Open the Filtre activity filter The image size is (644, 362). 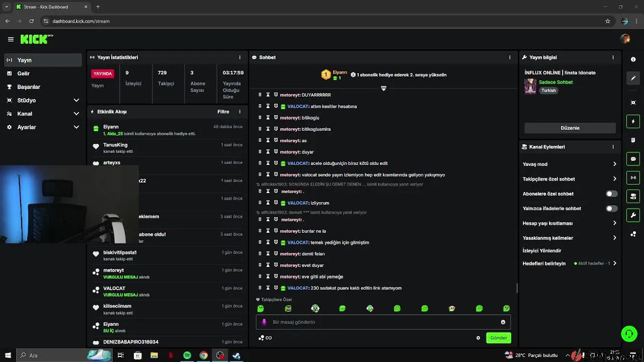click(223, 112)
